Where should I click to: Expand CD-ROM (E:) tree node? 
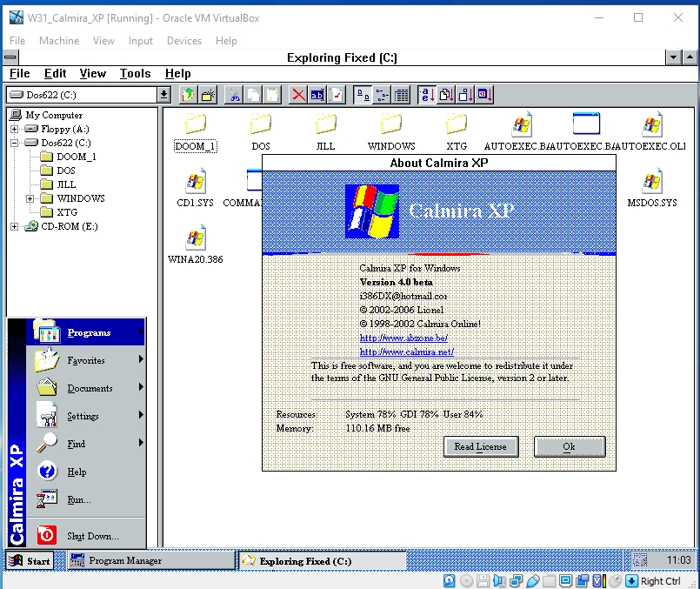14,226
